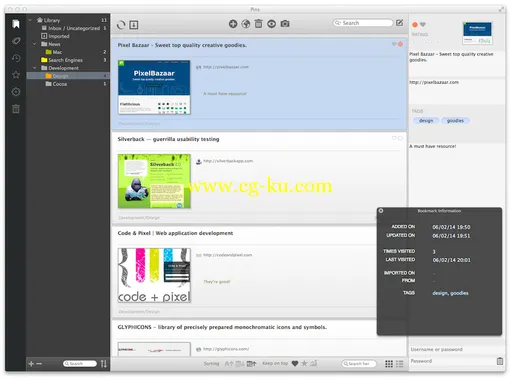The width and height of the screenshot is (512, 380).
Task: Close the Bookmark Information popup
Action: click(381, 211)
